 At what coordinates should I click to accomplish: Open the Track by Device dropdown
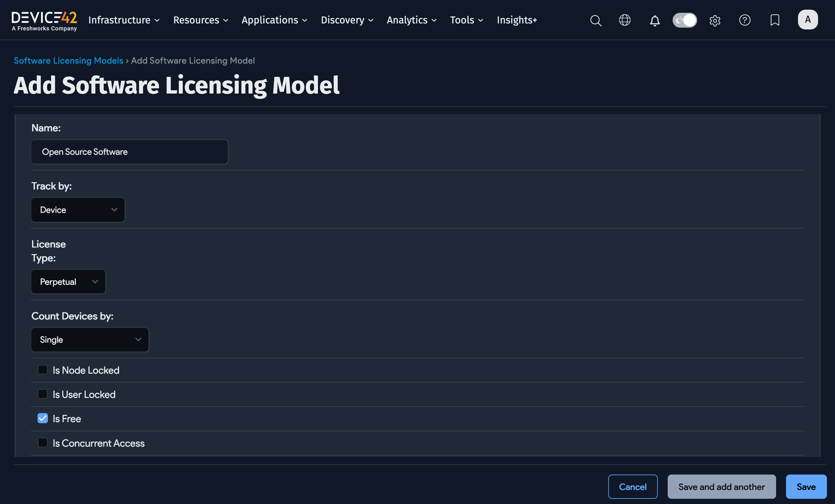click(78, 210)
